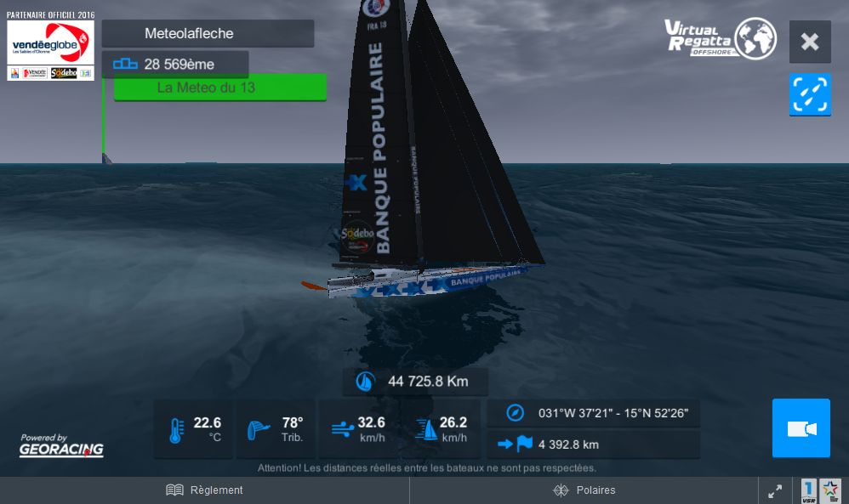Click the sail angle icon beside 78°

(x=258, y=430)
